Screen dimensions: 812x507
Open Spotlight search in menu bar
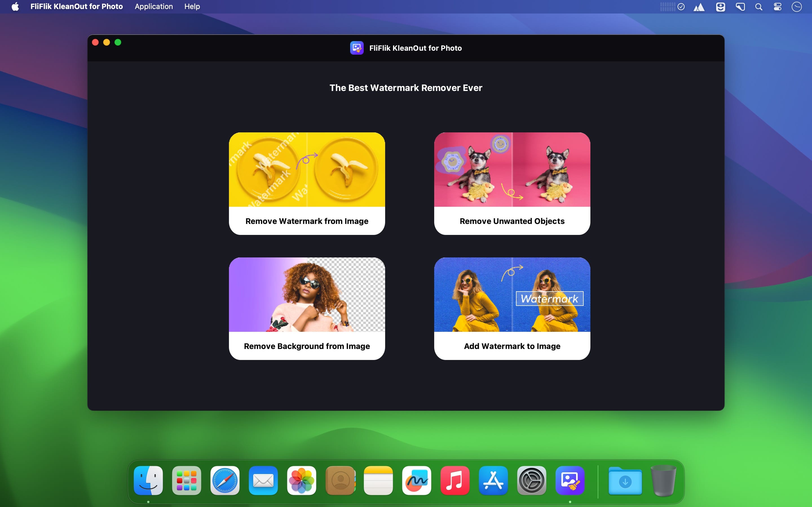pyautogui.click(x=759, y=7)
